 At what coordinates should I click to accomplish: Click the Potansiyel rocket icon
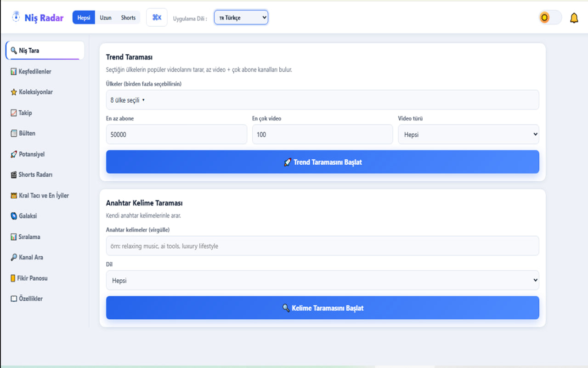pos(14,154)
